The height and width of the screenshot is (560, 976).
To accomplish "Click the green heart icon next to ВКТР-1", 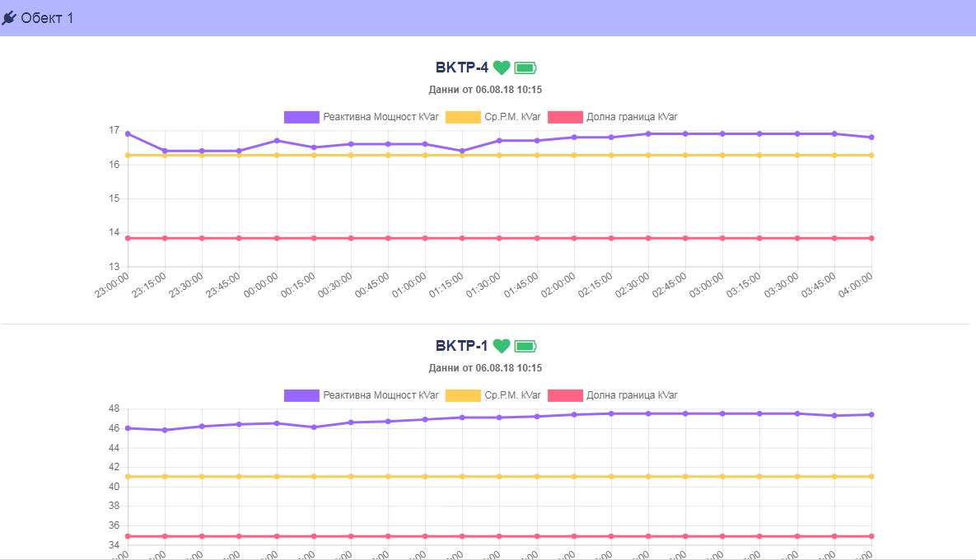I will [501, 345].
